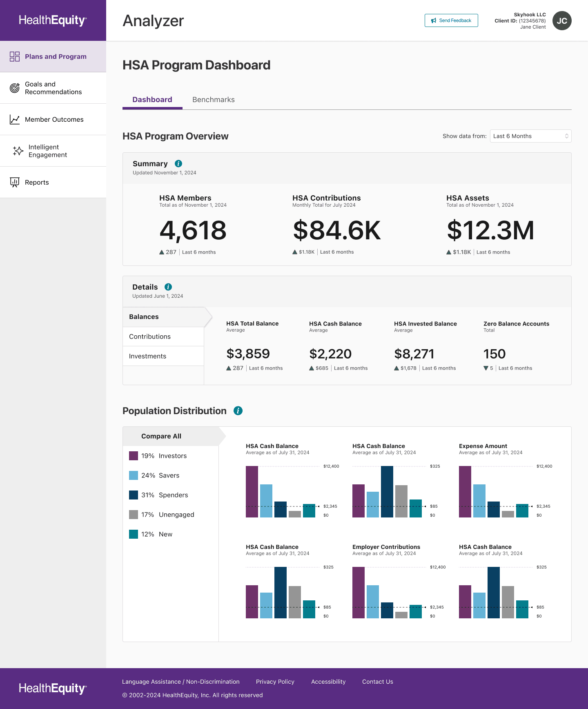Image resolution: width=588 pixels, height=709 pixels.
Task: Open the Contact Us footer link
Action: 378,682
